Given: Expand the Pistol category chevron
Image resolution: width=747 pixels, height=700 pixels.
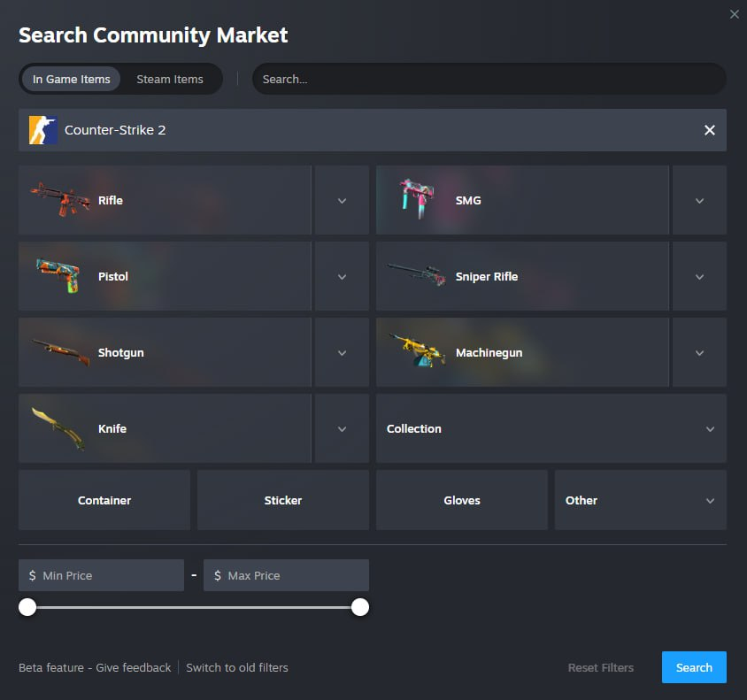Looking at the screenshot, I should [342, 277].
